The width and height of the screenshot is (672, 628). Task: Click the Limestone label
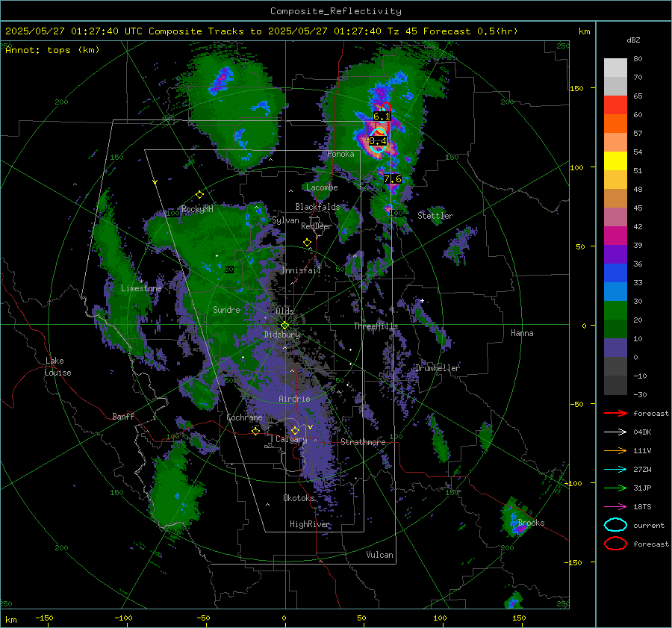click(141, 288)
